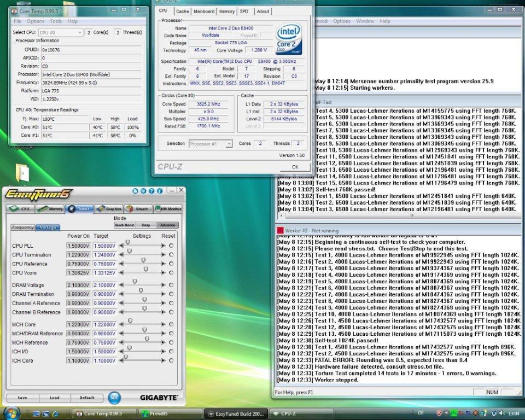Click the first blue icon in EasyTune6 title bar
Screen dimensions: 525x420
click(x=135, y=191)
